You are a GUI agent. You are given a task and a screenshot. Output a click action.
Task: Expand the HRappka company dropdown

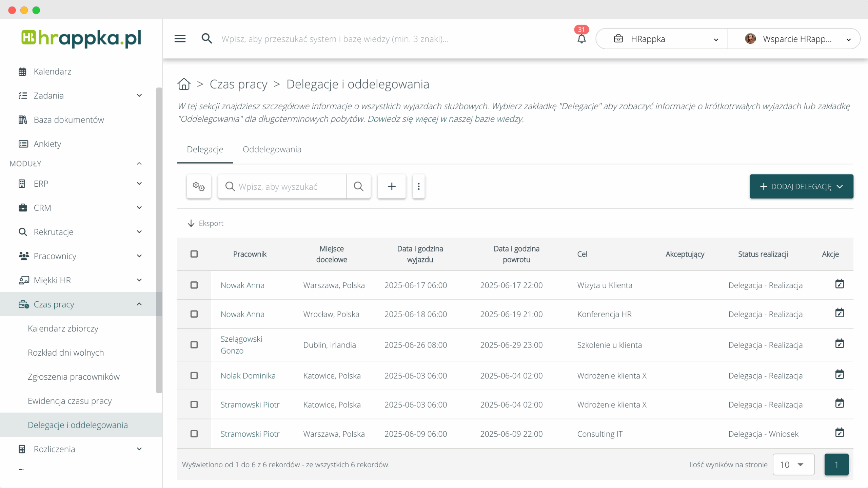click(x=661, y=39)
